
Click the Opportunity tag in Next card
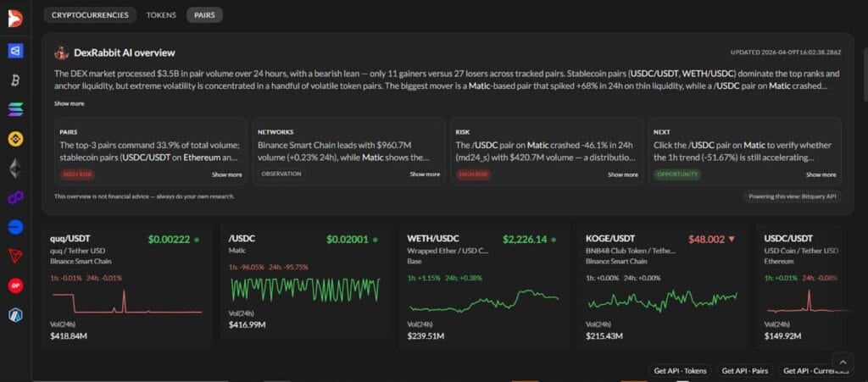[677, 174]
